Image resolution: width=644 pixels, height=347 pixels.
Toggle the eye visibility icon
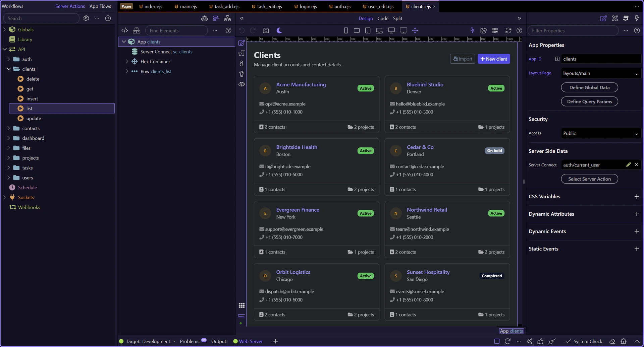click(x=241, y=84)
